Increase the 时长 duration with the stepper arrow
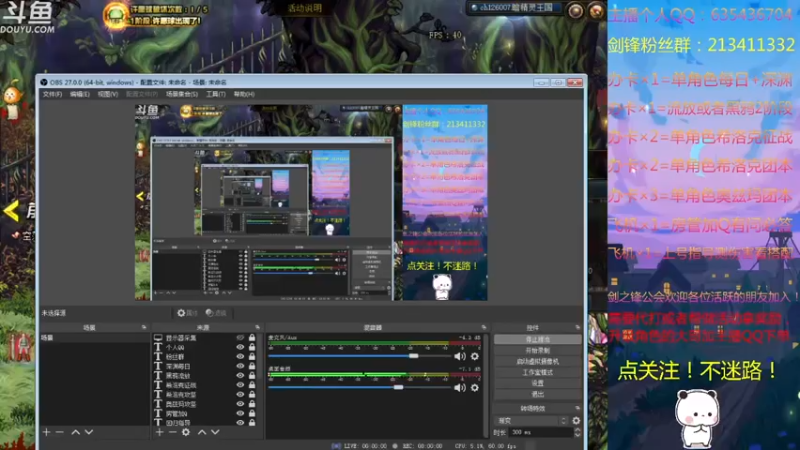Viewport: 800px width, 450px height. tap(578, 430)
